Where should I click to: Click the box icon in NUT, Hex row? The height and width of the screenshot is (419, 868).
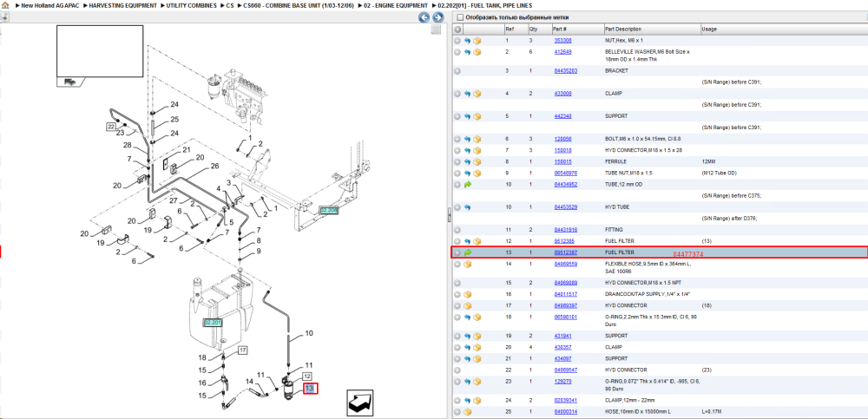(x=477, y=41)
